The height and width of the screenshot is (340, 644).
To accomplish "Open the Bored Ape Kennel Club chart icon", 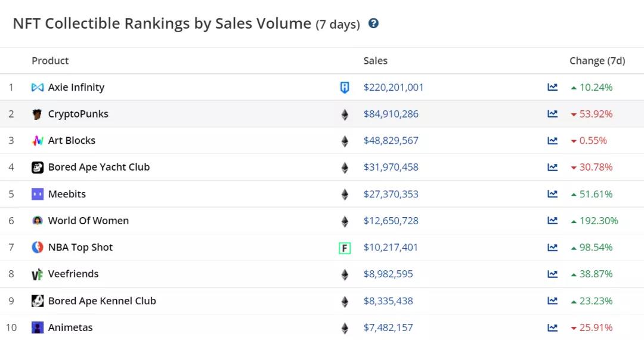I will tap(552, 301).
